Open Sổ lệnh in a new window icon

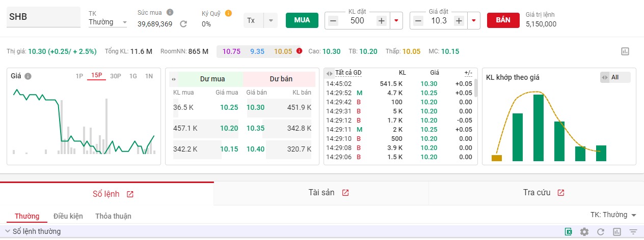[130, 194]
